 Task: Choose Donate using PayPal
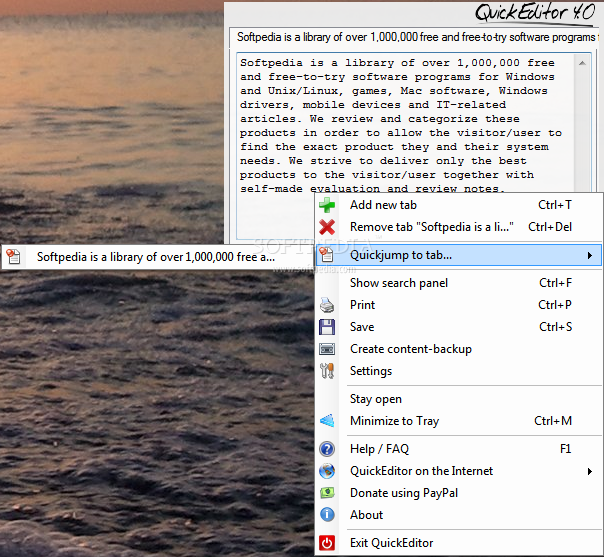pos(458,493)
